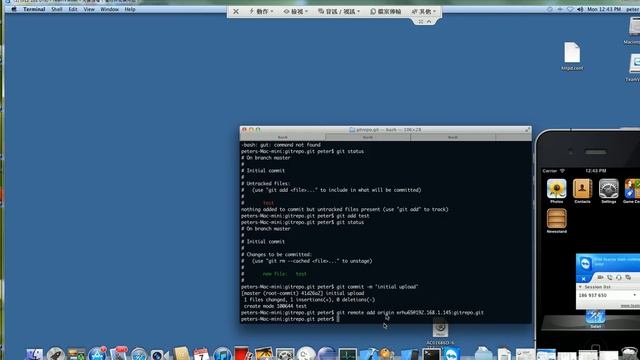Click the green 'new file: test' line

284,274
